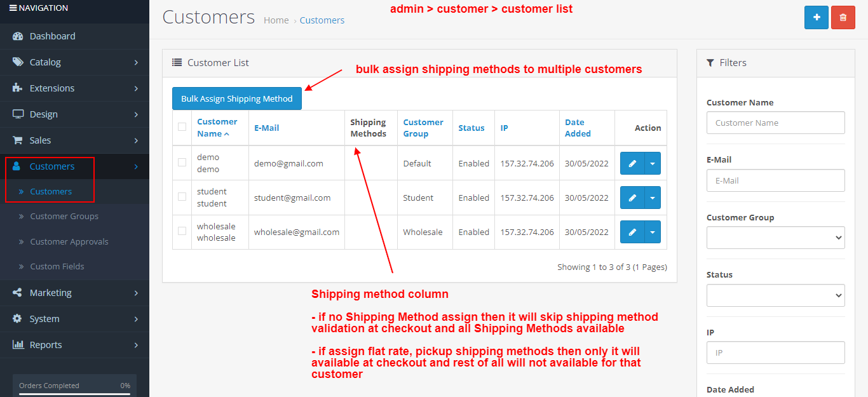
Task: Click the Design monitor icon
Action: pos(17,114)
